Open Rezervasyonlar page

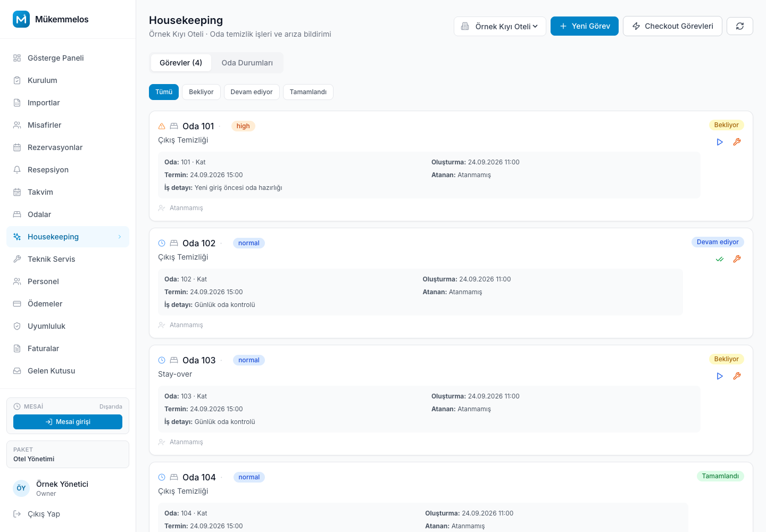68,147
